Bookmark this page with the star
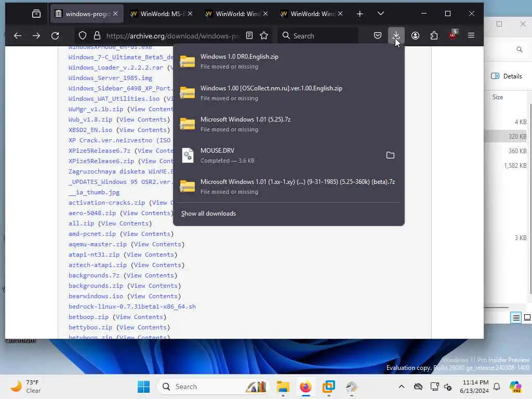This screenshot has width=532, height=399. [x=264, y=36]
